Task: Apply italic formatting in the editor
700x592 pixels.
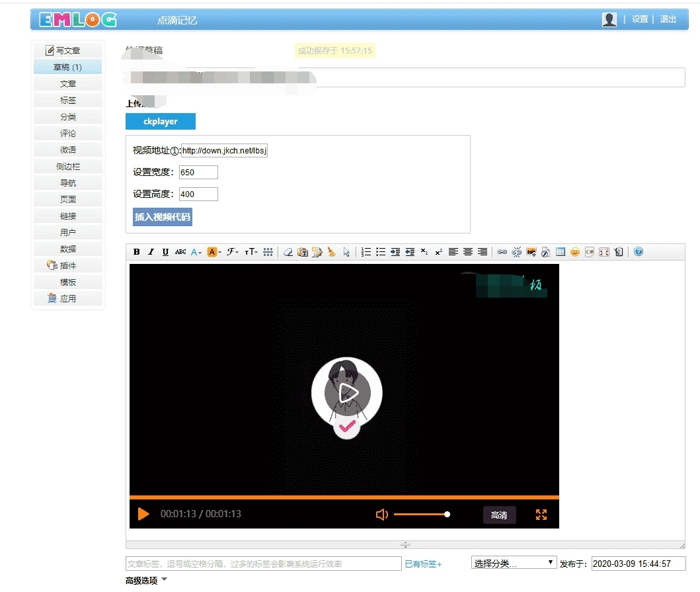Action: [151, 252]
